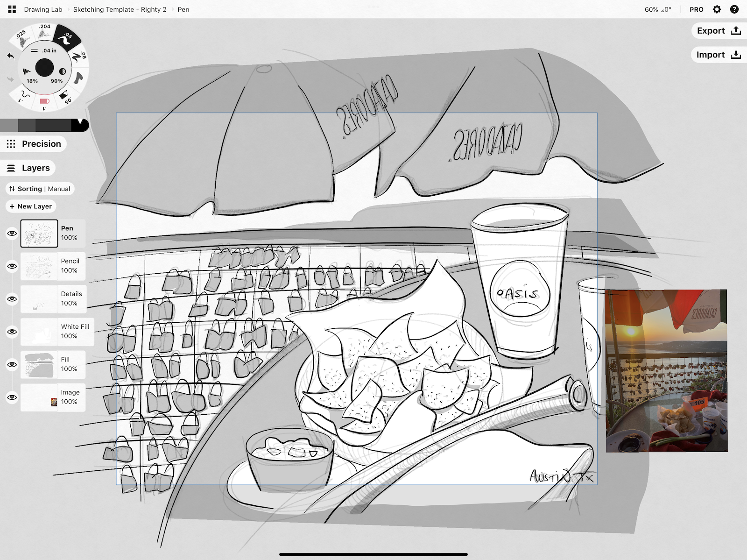This screenshot has width=747, height=560.
Task: Open Sketching Template - Righty 2 title
Action: click(120, 9)
